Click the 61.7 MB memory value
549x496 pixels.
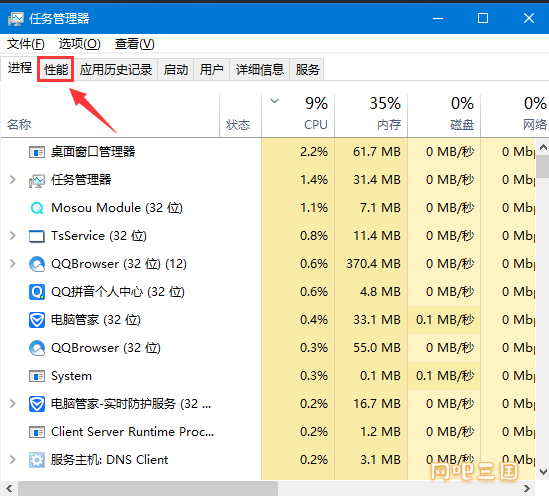(x=377, y=152)
